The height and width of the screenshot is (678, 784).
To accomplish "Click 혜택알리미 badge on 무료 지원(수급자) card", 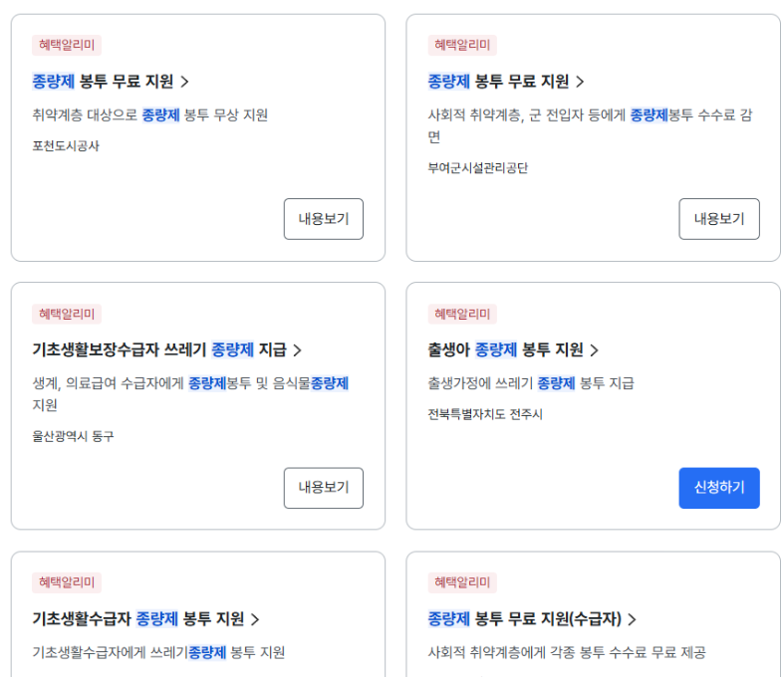I will (462, 582).
